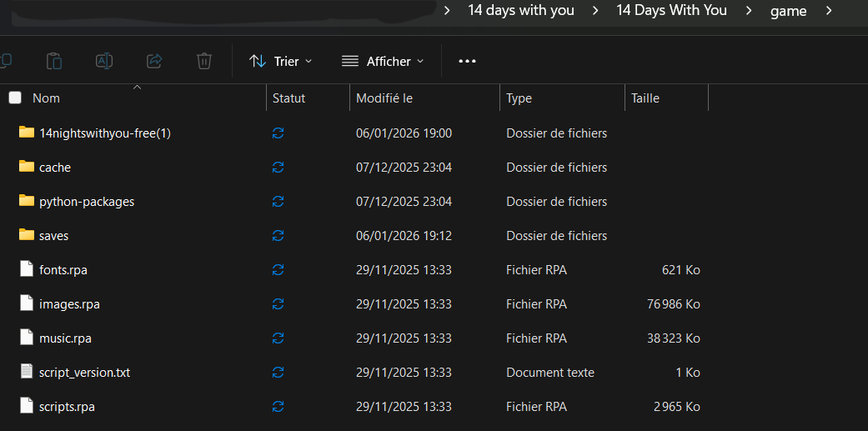Click the sync status icon for saves
This screenshot has width=868, height=431.
tap(278, 236)
